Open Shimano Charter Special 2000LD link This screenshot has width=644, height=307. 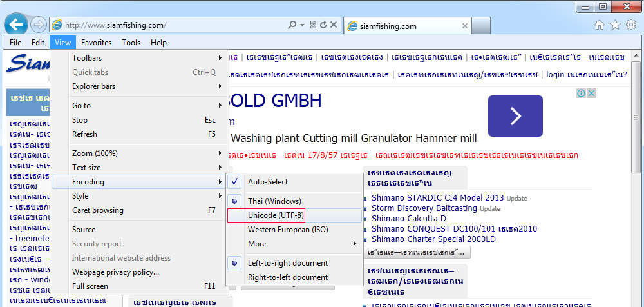point(433,239)
